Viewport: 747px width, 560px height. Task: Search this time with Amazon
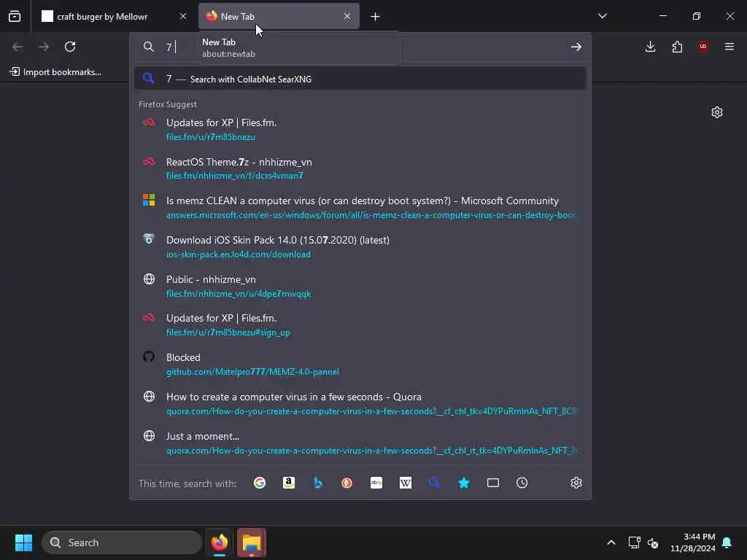[289, 483]
